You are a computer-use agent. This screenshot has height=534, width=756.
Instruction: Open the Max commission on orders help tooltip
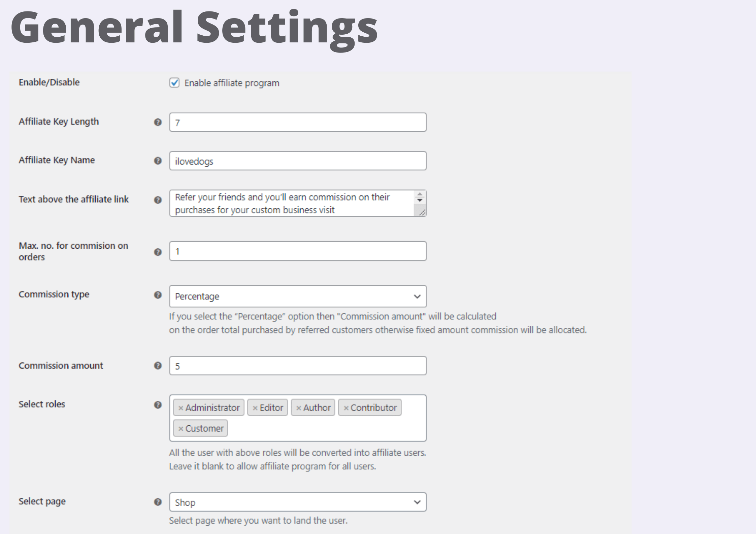(158, 252)
